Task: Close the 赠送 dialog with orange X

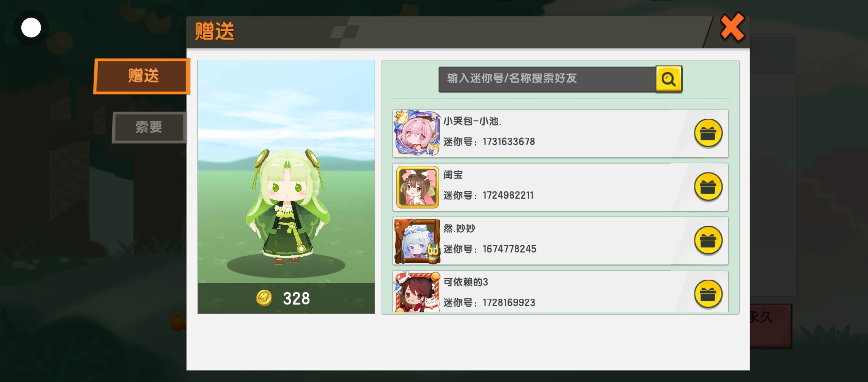Action: (732, 27)
